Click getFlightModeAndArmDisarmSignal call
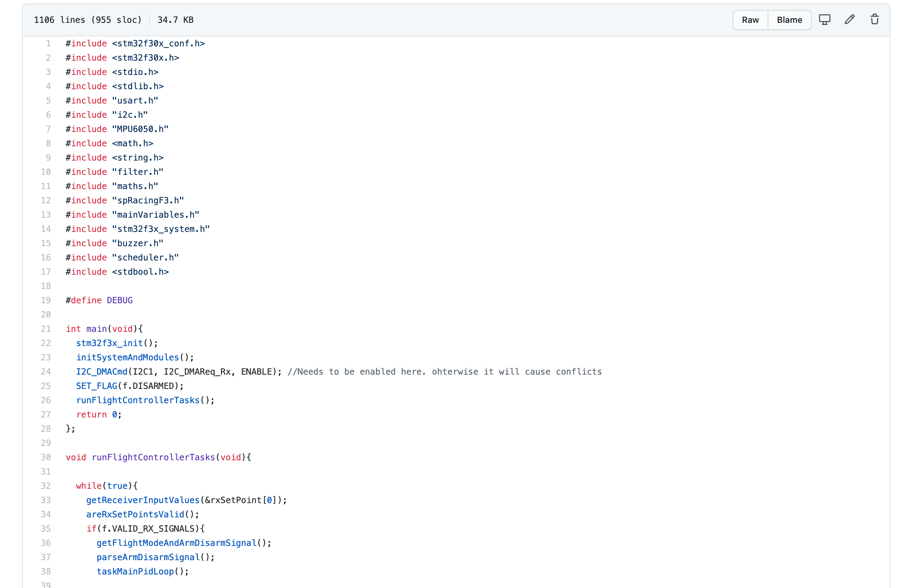 click(176, 543)
